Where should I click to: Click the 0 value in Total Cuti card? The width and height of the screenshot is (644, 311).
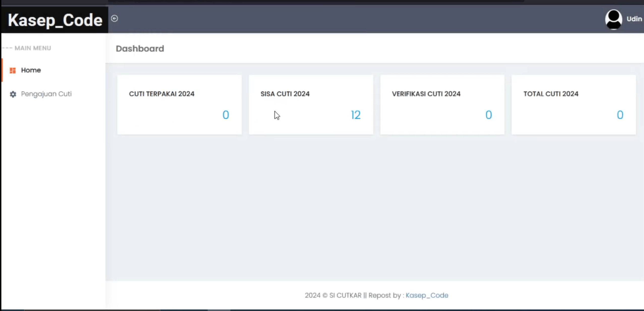point(620,115)
